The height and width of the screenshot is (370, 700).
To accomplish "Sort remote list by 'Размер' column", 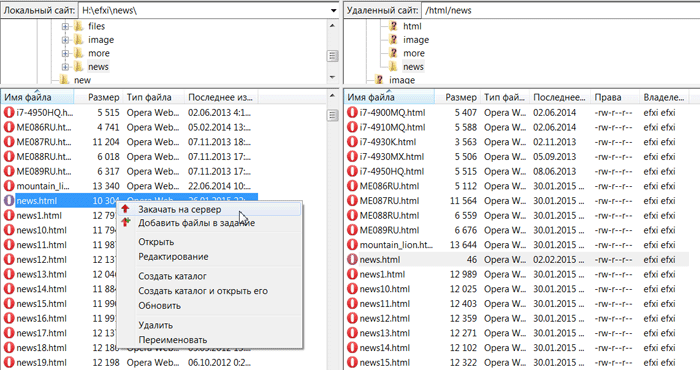I will pos(457,97).
